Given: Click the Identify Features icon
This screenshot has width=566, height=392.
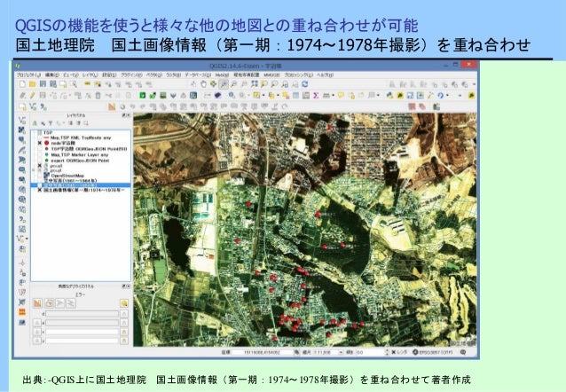Looking at the screenshot, I should click(232, 96).
